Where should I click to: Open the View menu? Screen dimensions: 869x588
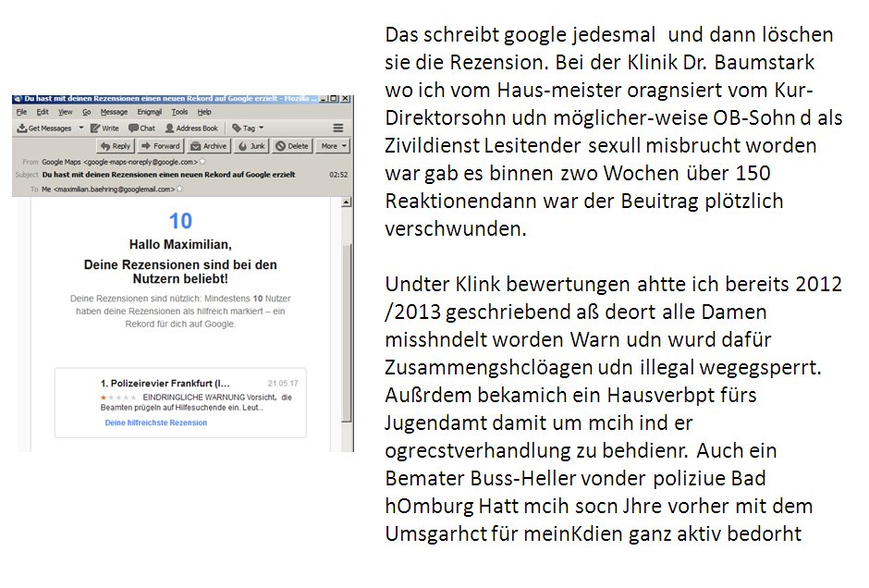coord(66,112)
